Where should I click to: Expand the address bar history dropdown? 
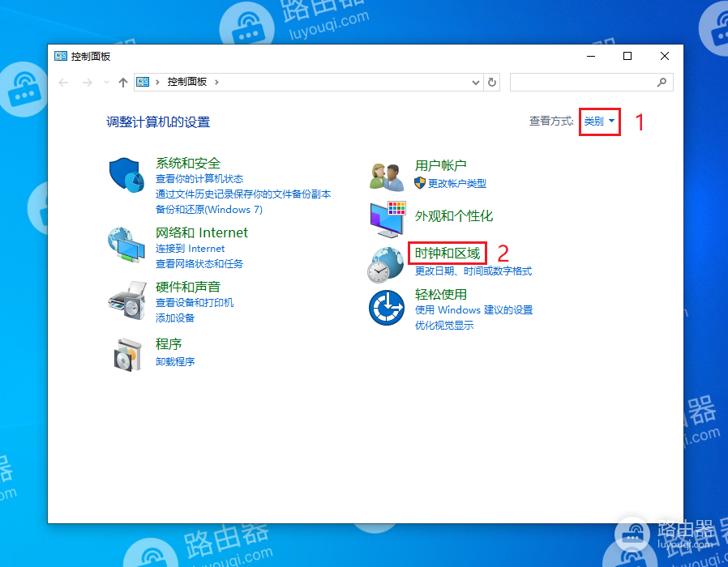[475, 83]
